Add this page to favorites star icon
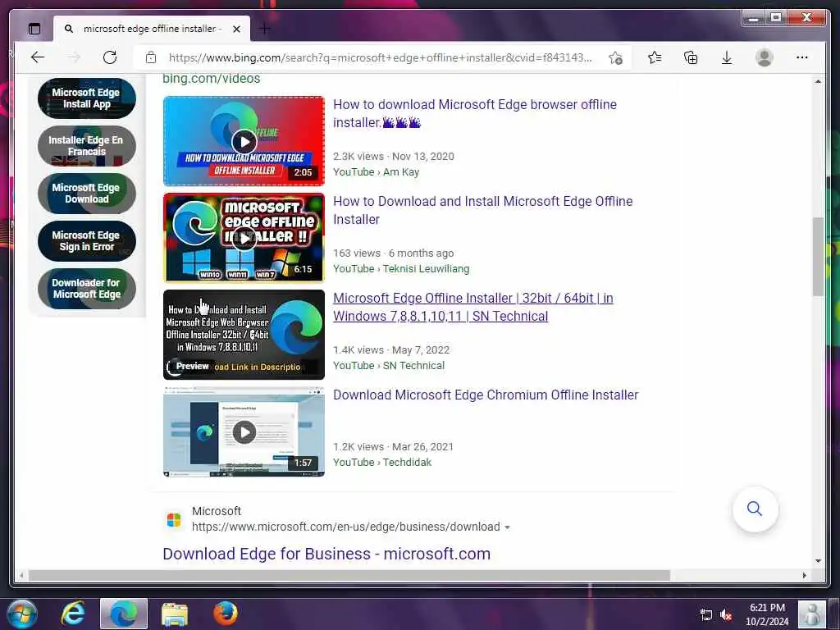 click(x=615, y=57)
